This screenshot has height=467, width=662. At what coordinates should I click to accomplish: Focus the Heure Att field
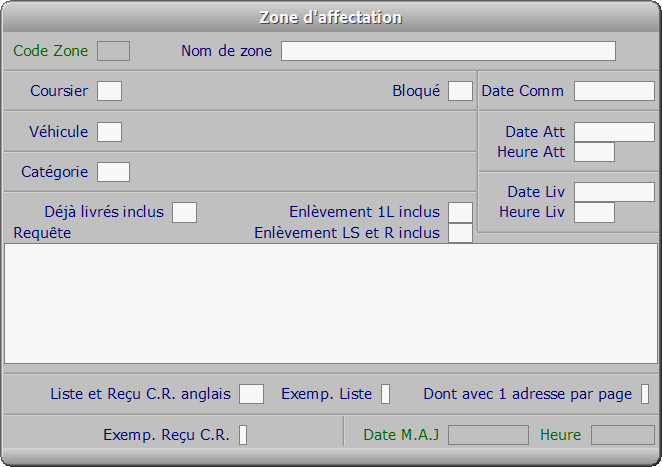[594, 152]
